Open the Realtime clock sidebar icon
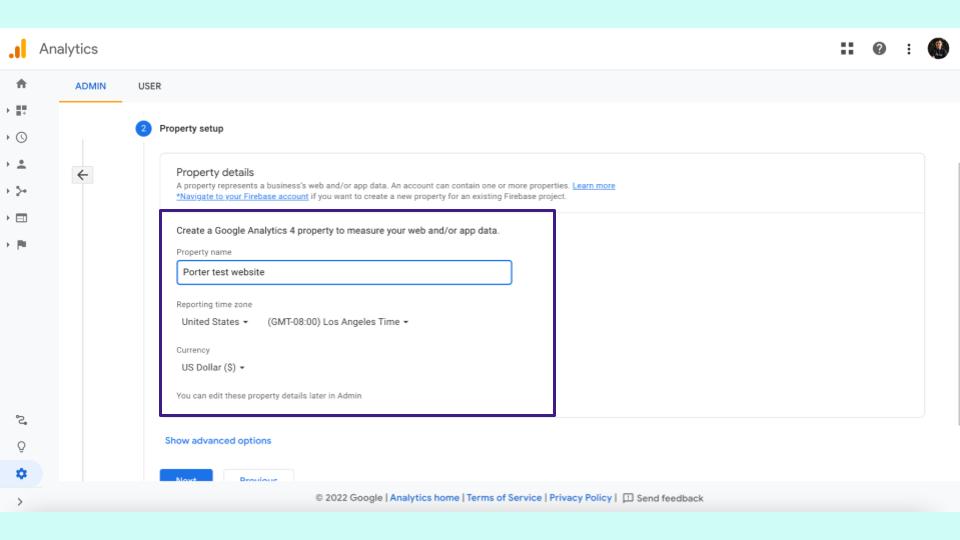The width and height of the screenshot is (960, 540). click(21, 137)
